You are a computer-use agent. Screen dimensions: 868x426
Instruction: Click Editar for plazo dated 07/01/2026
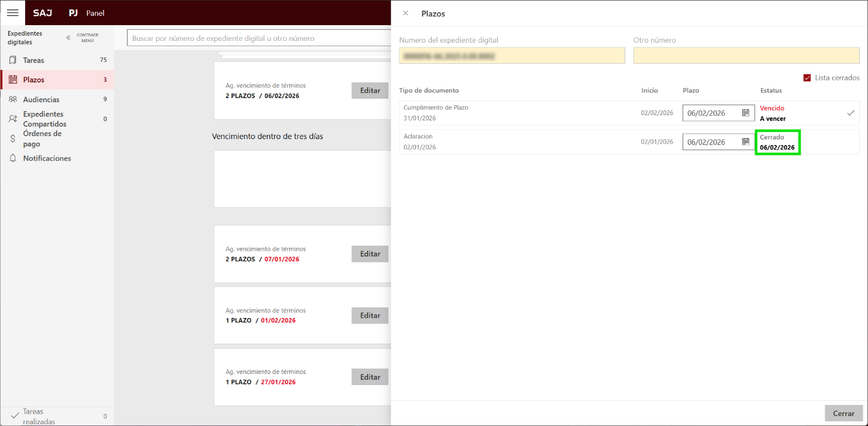(x=370, y=254)
